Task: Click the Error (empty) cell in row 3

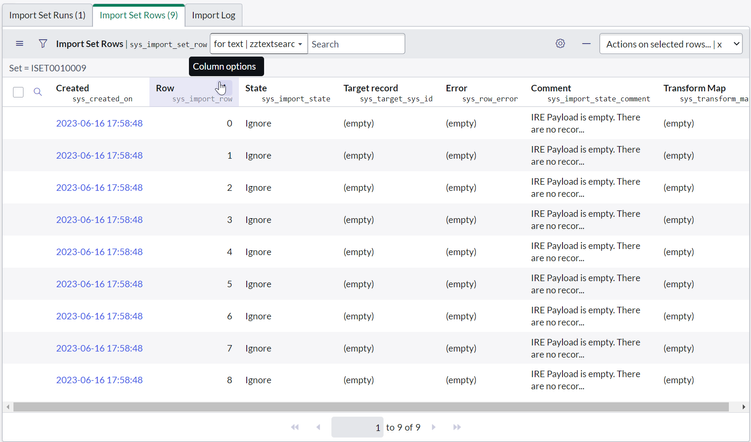Action: pos(461,219)
